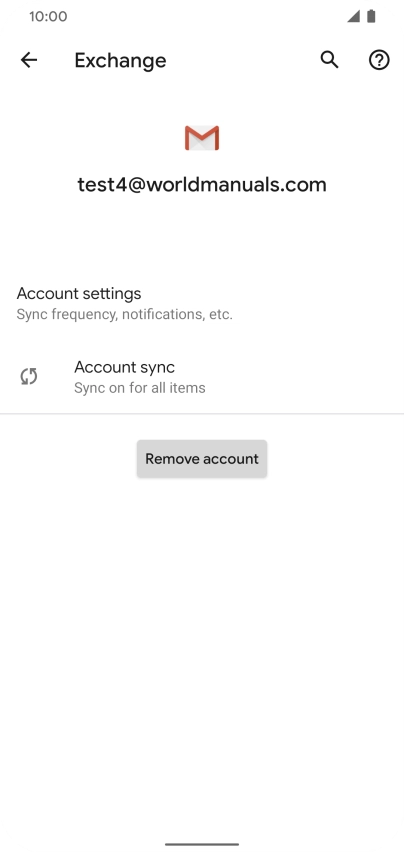Open search with the magnifier icon
The width and height of the screenshot is (404, 852).
(329, 60)
